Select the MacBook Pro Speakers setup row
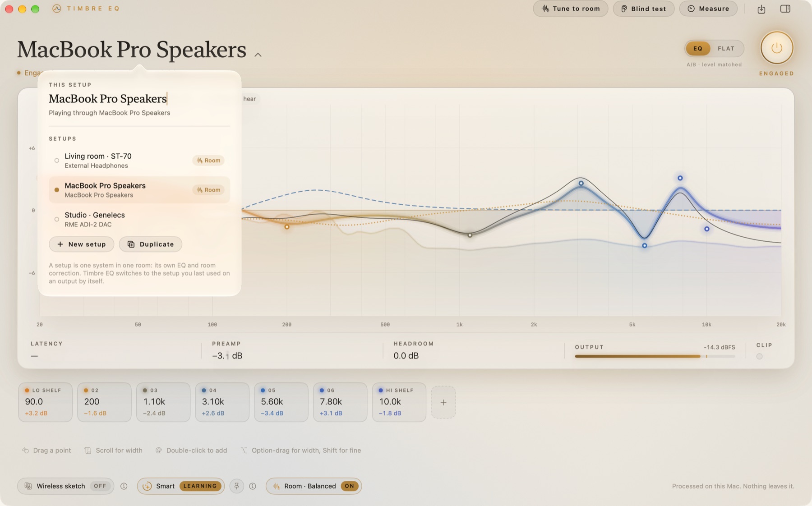 pyautogui.click(x=139, y=190)
